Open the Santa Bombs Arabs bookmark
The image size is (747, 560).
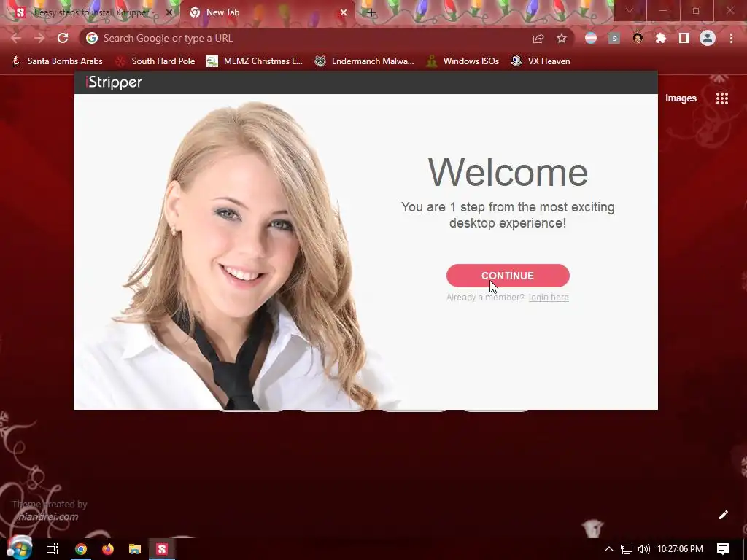click(x=57, y=61)
